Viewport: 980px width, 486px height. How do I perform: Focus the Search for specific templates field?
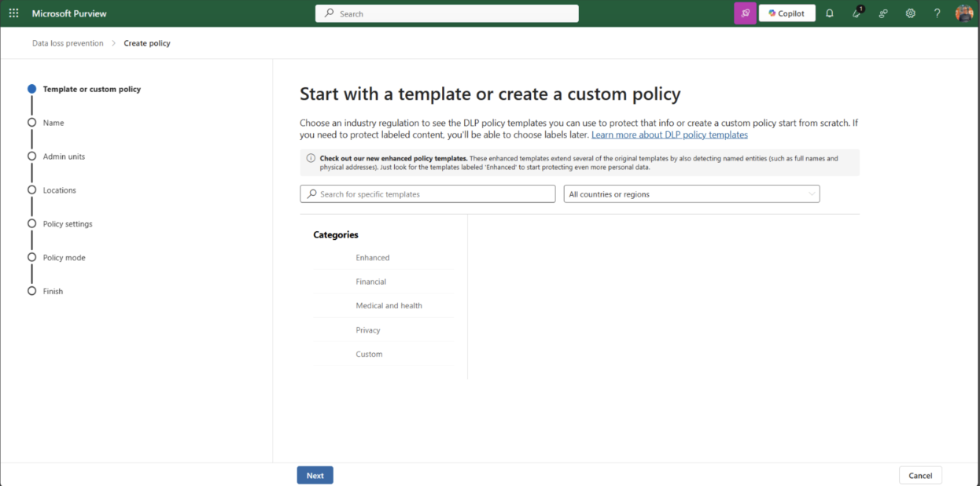tap(427, 193)
